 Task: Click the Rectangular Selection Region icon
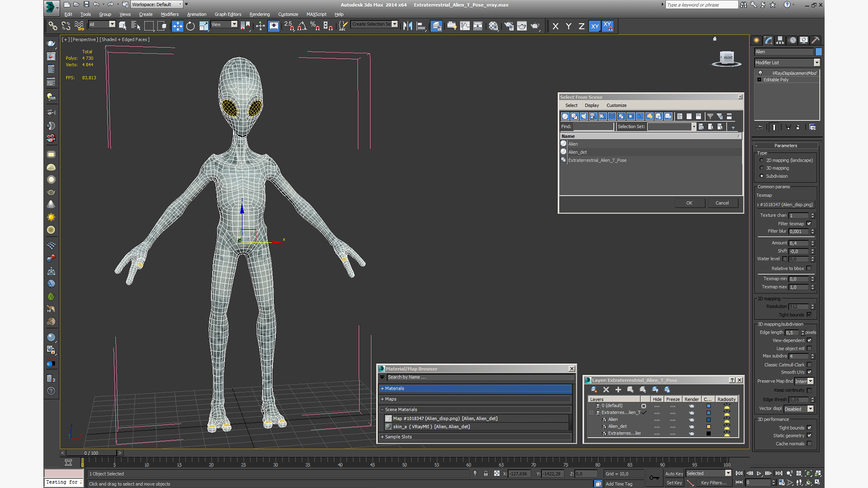(148, 26)
